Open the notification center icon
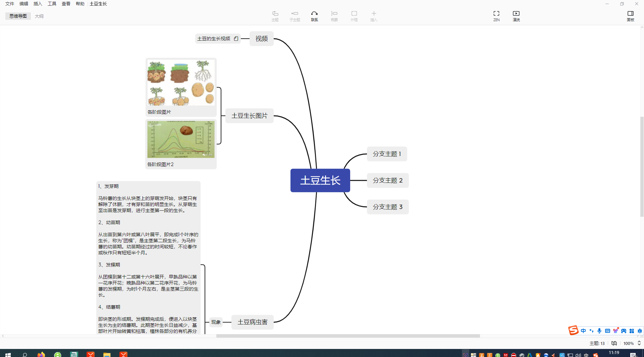 pyautogui.click(x=633, y=355)
